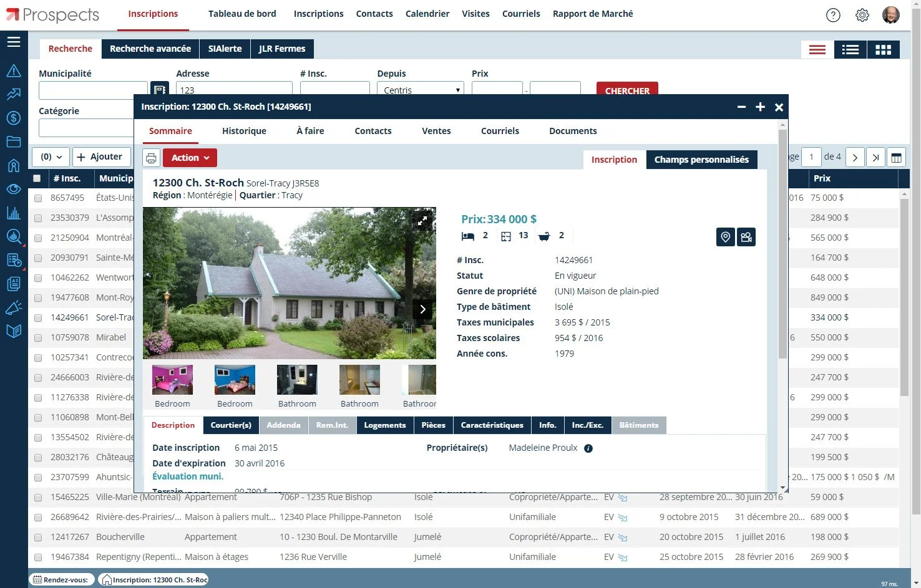Toggle the select-all header checkbox

tap(37, 178)
